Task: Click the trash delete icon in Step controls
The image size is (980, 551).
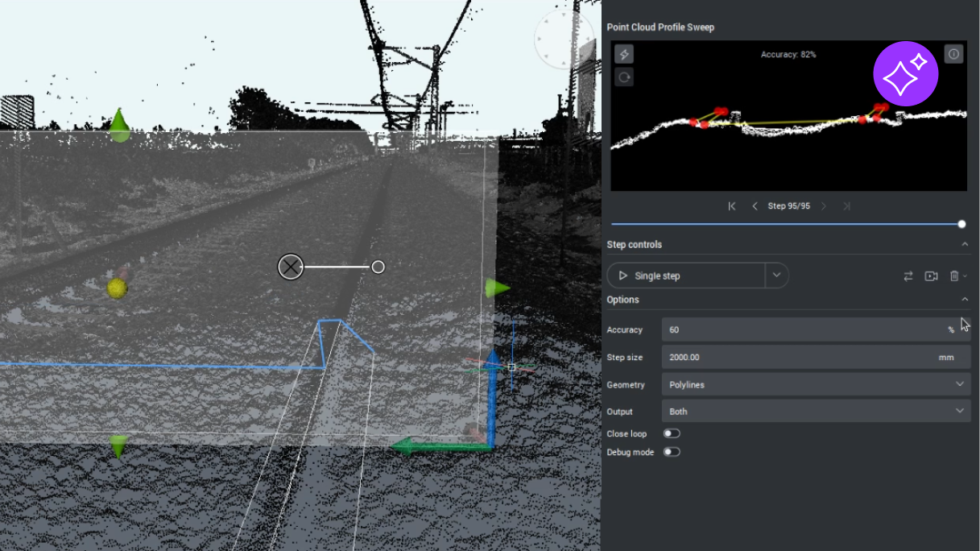Action: 955,275
